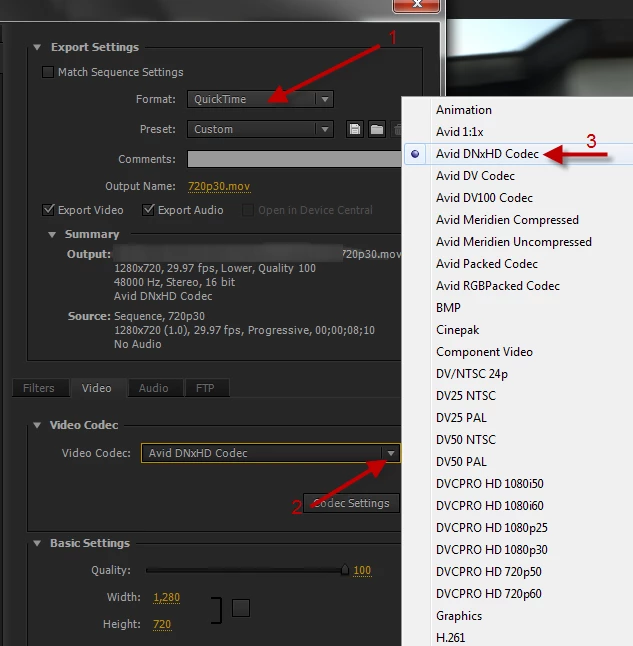Toggle the width-height aspect ratio lock box

pos(241,608)
